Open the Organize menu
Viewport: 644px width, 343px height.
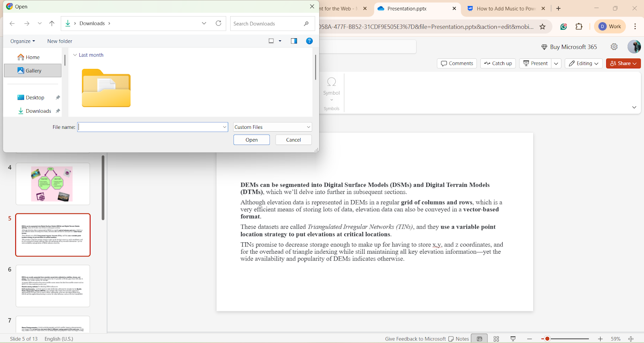point(23,41)
